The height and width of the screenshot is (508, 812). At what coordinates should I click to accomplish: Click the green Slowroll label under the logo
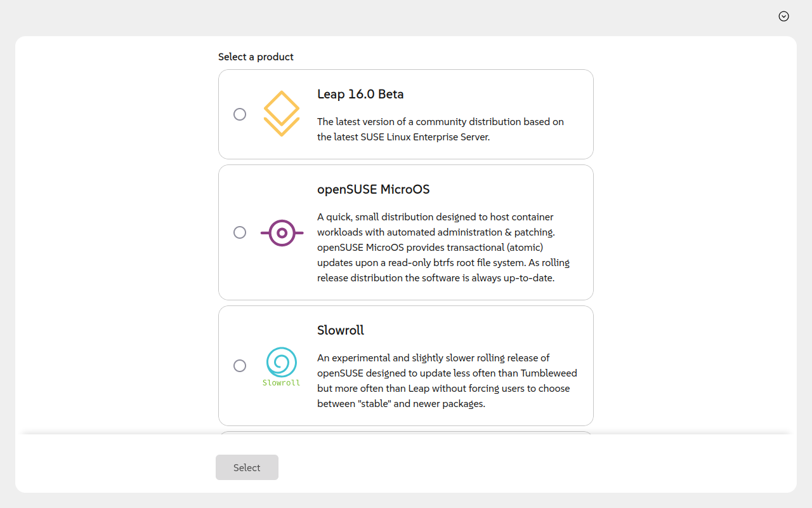(282, 383)
